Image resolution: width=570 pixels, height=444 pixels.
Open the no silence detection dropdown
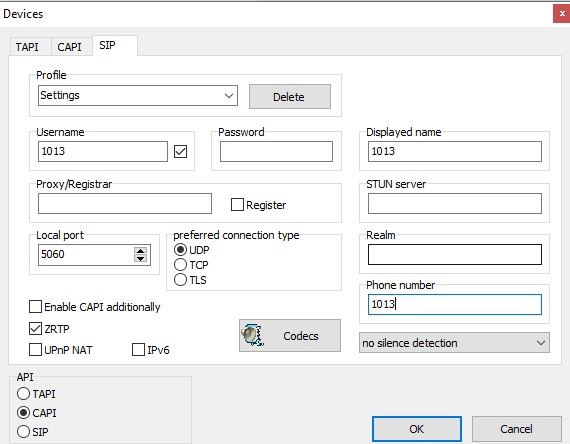tap(454, 343)
